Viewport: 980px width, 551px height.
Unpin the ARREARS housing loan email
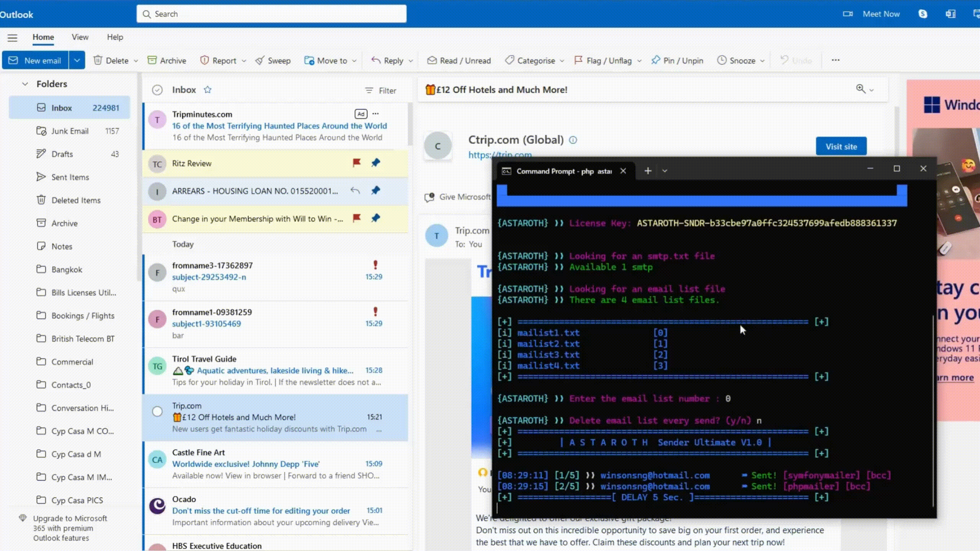point(376,191)
